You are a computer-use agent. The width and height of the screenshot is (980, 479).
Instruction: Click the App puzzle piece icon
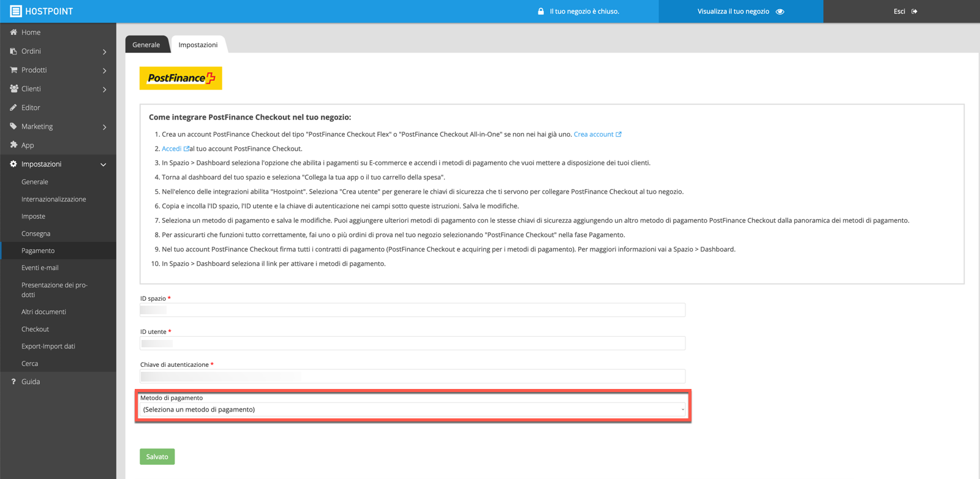[13, 145]
